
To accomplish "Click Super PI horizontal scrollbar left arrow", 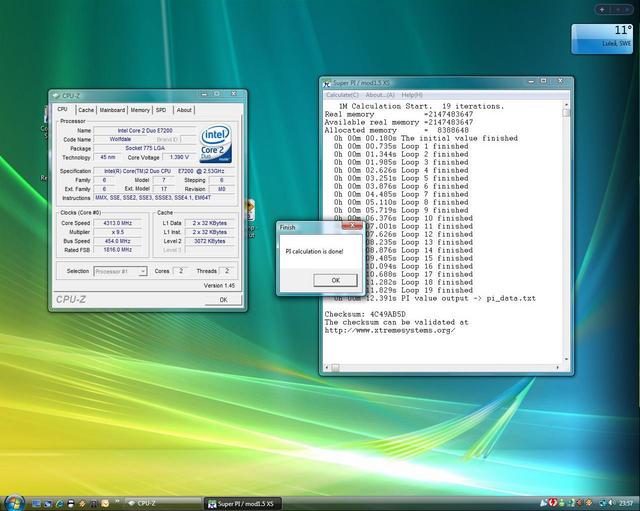I will [327, 368].
